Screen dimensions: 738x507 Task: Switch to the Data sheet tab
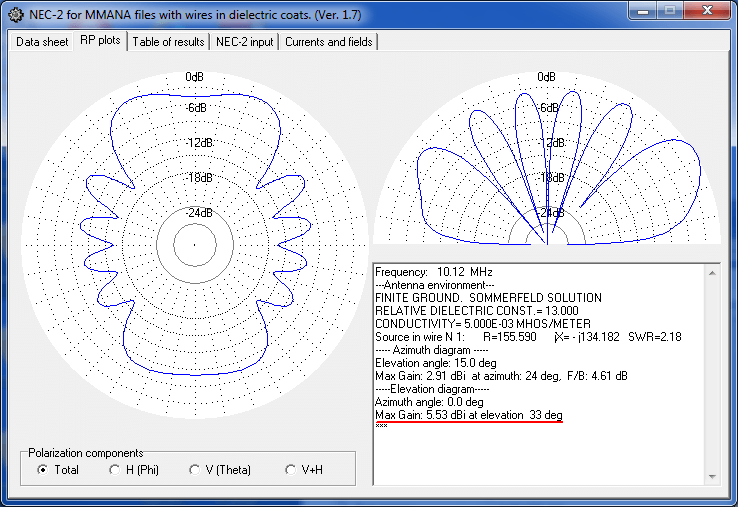click(42, 42)
